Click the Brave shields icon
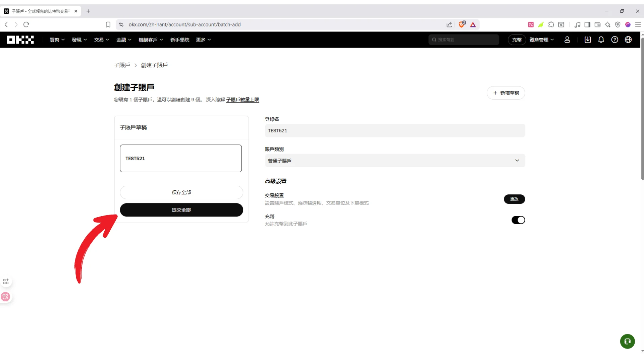This screenshot has height=362, width=644. [x=462, y=24]
